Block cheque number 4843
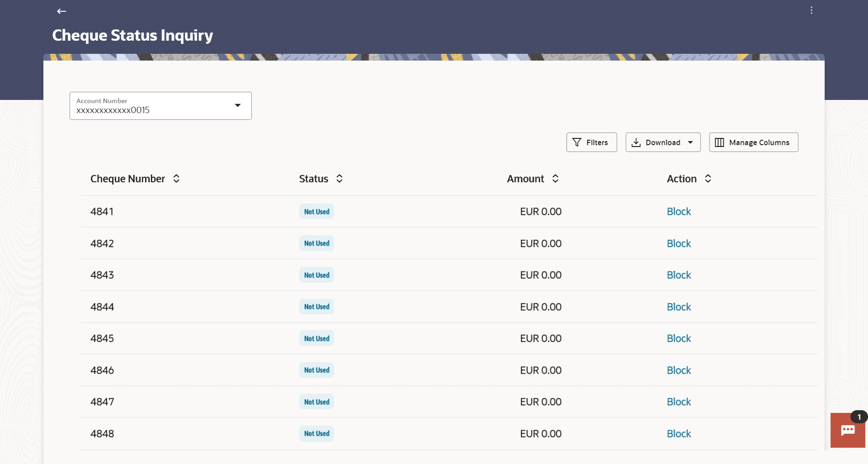This screenshot has width=868, height=464. (x=679, y=275)
